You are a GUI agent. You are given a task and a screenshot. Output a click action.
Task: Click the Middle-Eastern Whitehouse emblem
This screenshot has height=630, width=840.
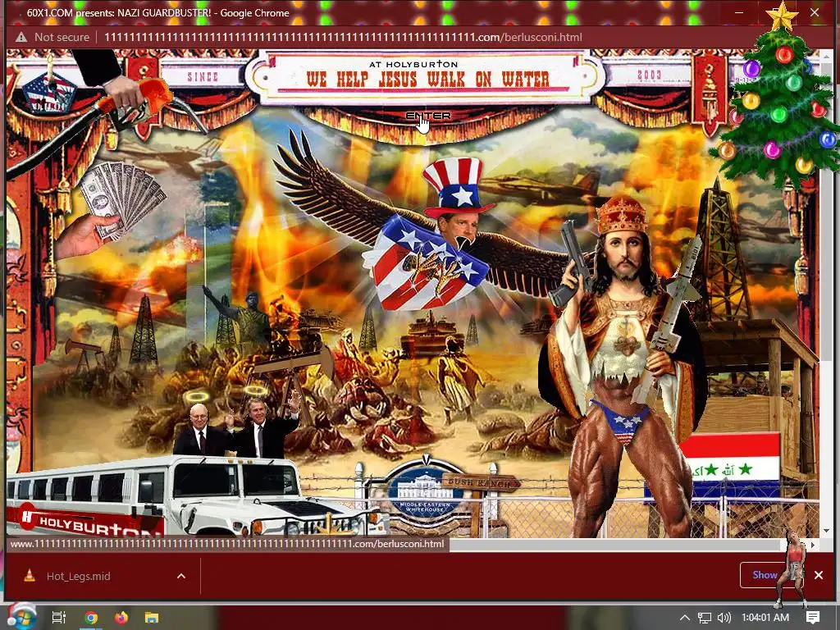click(425, 493)
